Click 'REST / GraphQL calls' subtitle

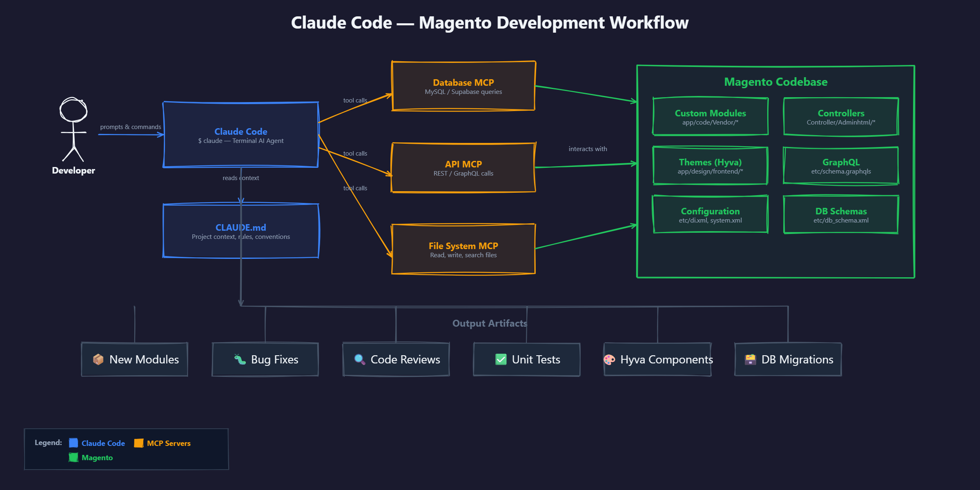(463, 174)
